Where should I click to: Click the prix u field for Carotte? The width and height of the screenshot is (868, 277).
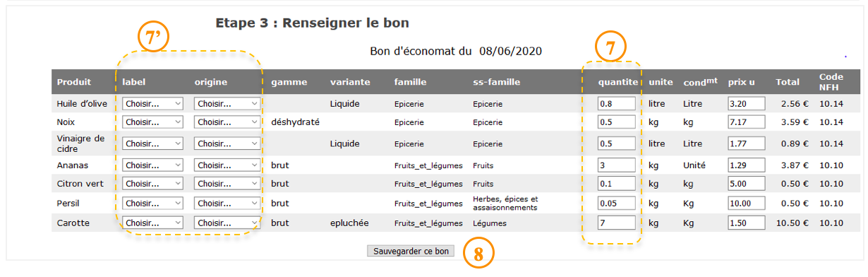coord(747,223)
